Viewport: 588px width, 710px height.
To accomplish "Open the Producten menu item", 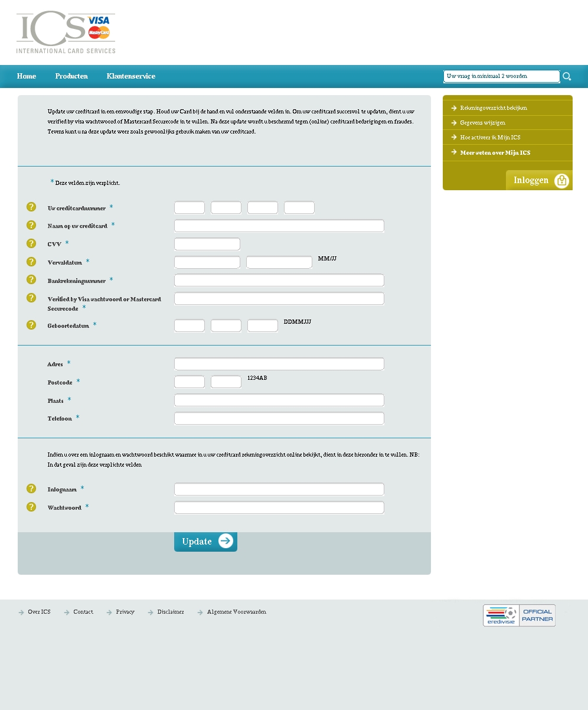I will coord(71,76).
